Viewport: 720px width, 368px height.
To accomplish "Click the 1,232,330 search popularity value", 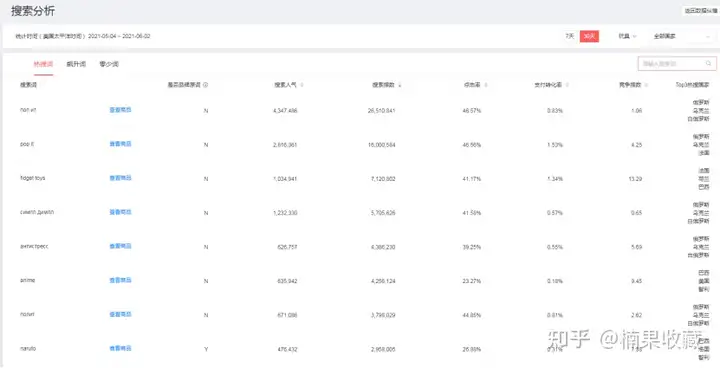I will tap(285, 213).
